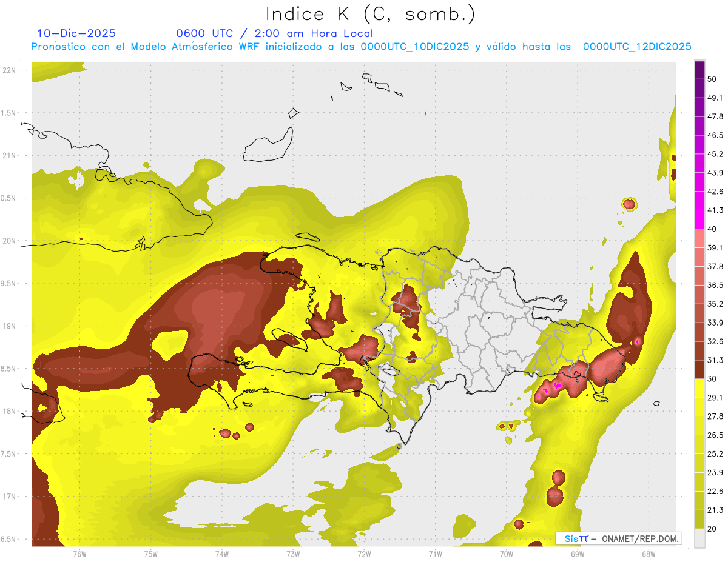Click the longitude label "76W"

point(79,554)
